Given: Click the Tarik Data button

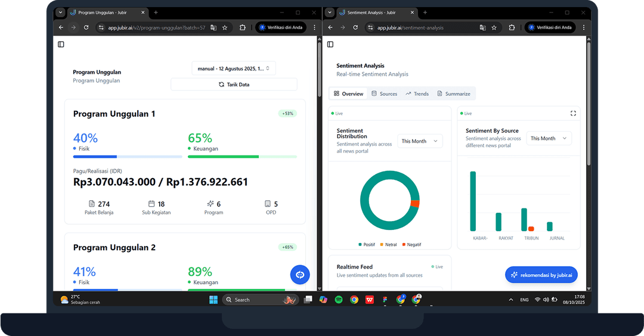Looking at the screenshot, I should pyautogui.click(x=234, y=85).
